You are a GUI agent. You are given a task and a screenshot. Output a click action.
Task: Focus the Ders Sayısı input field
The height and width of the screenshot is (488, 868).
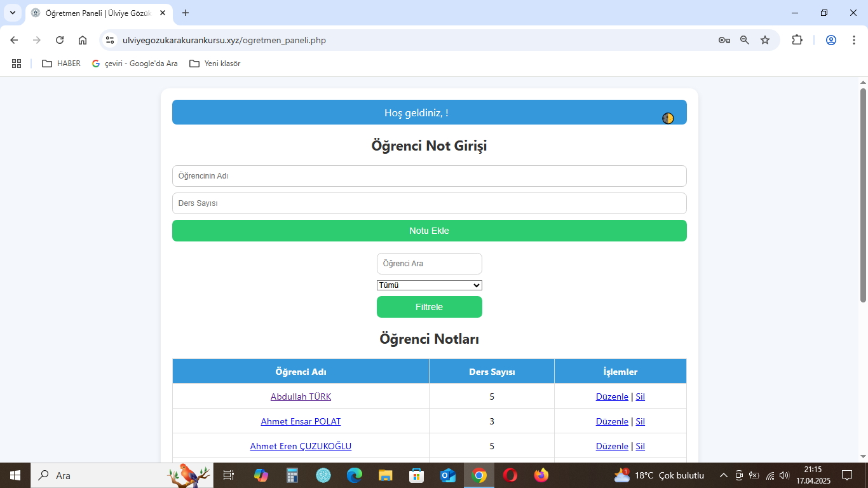[430, 203]
